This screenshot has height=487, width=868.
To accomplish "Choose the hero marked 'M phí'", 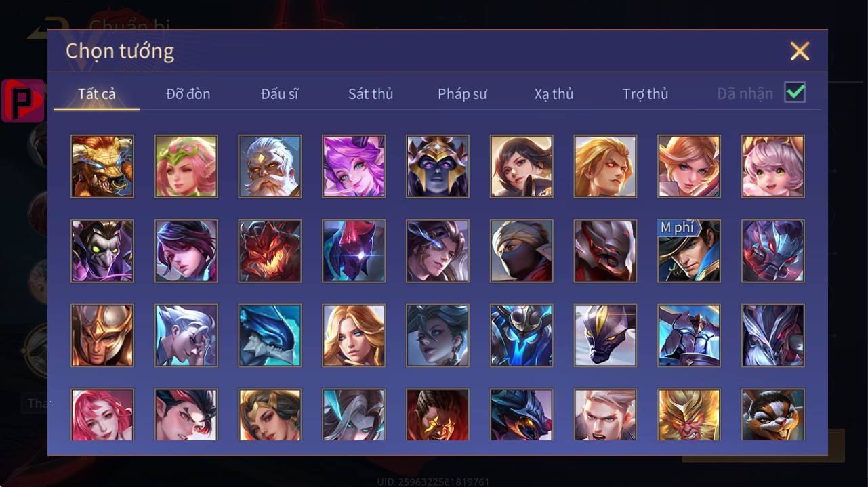I will (689, 251).
